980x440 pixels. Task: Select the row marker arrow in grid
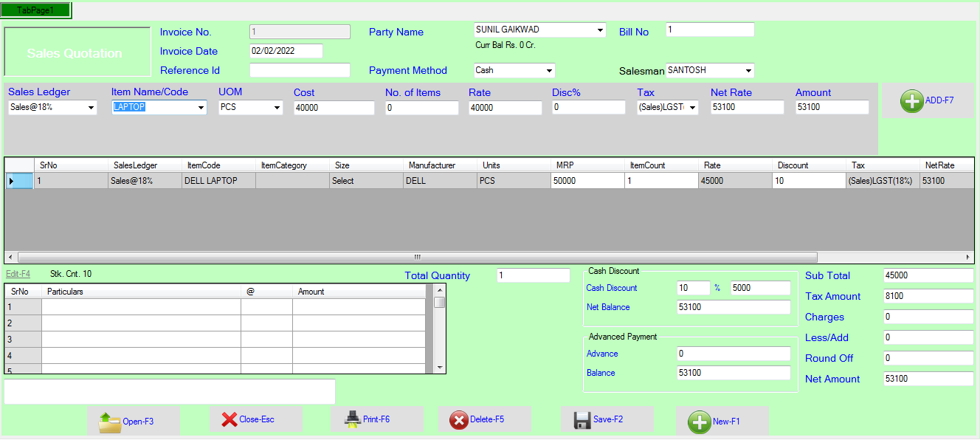pyautogui.click(x=11, y=181)
